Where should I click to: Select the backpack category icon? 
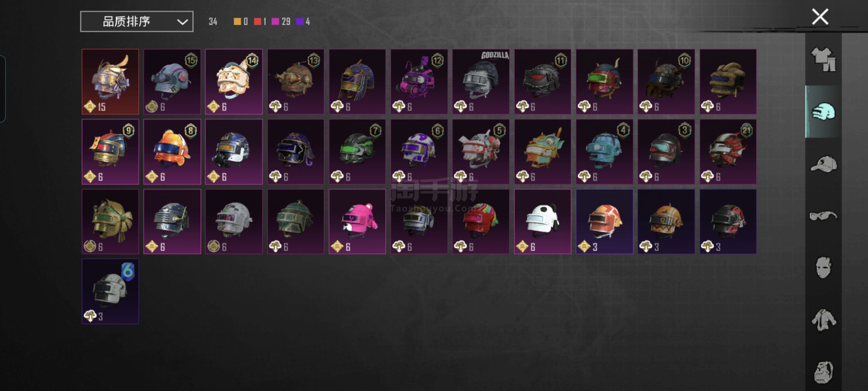pyautogui.click(x=823, y=372)
